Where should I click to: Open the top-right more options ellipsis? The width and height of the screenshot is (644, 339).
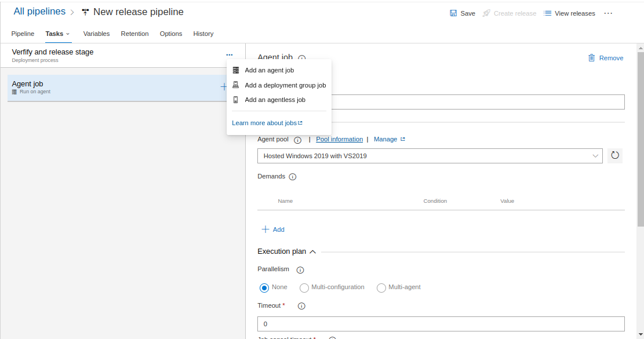[x=608, y=13]
